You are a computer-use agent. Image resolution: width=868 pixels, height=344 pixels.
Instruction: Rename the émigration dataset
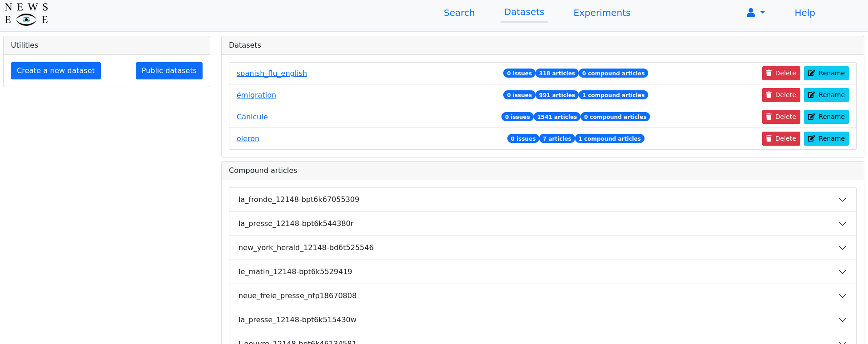coord(826,95)
